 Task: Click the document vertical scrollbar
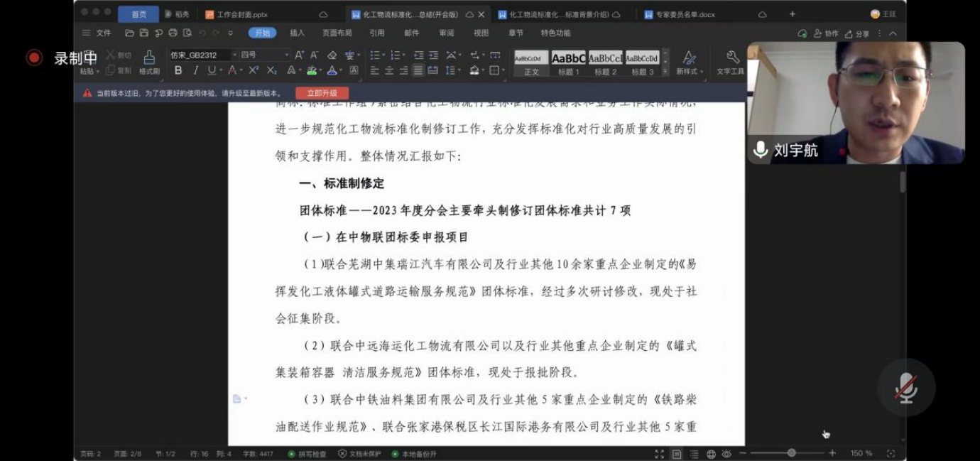[x=903, y=182]
